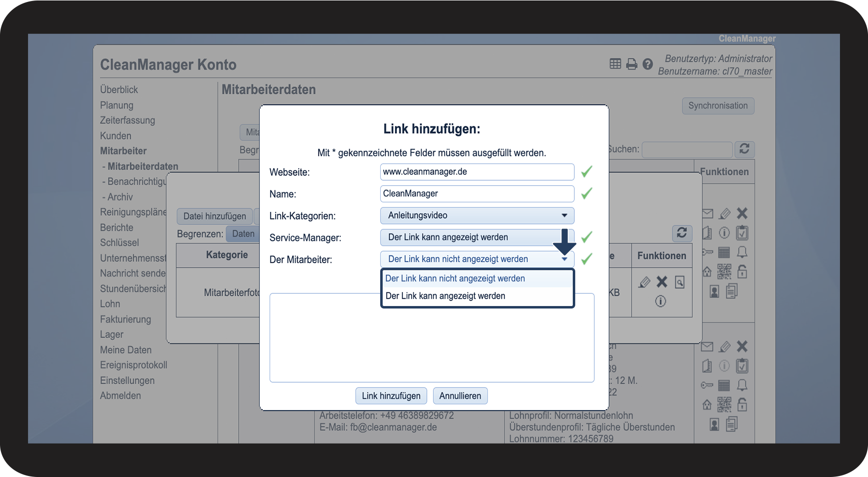The width and height of the screenshot is (868, 477).
Task: Click the print icon in the header
Action: [632, 64]
